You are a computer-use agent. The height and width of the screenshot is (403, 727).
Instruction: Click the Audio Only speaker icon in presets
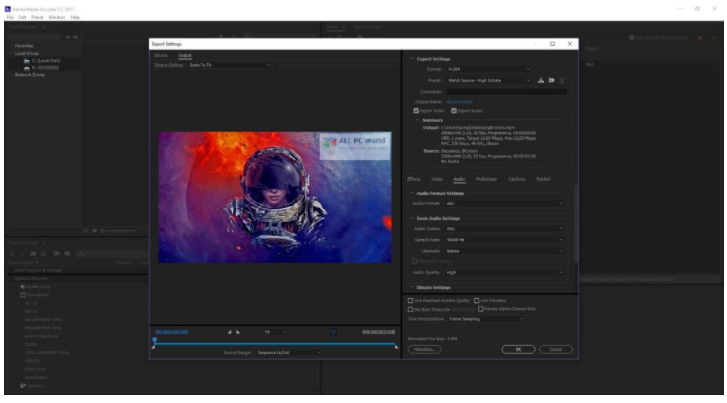pyautogui.click(x=22, y=287)
